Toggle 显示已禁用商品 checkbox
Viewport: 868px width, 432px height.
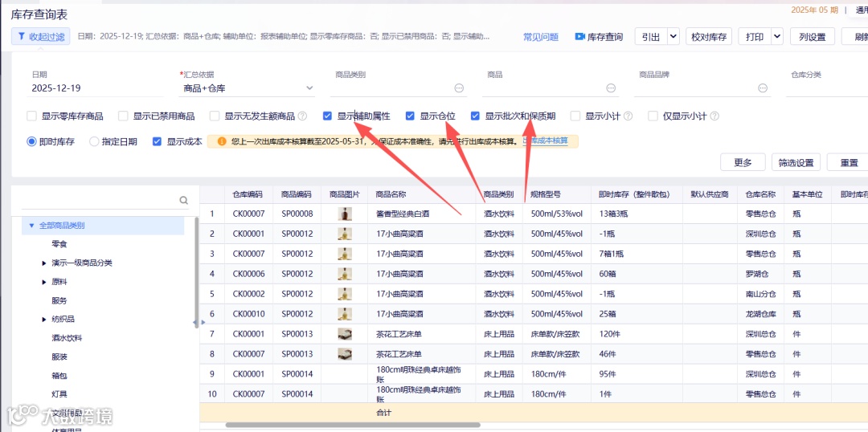[x=123, y=116]
